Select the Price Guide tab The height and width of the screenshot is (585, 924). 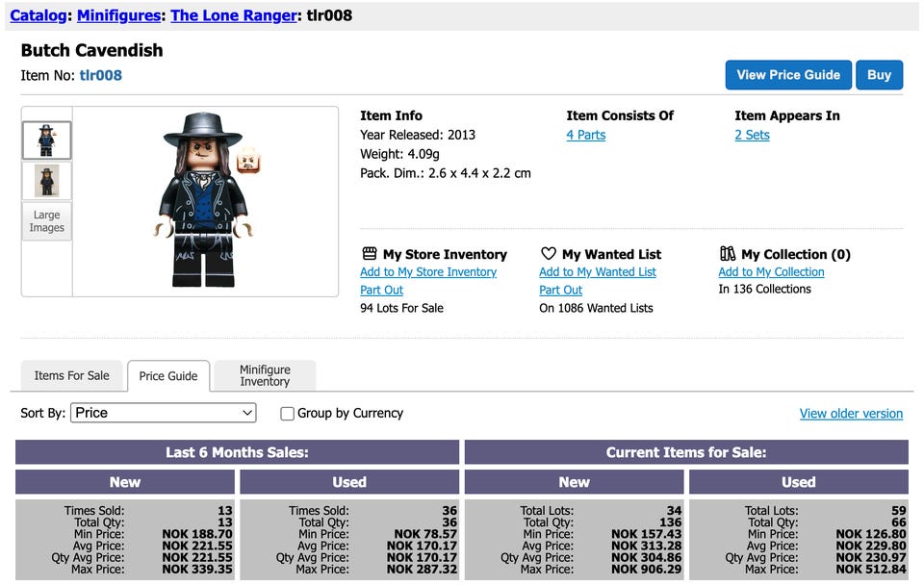(167, 376)
